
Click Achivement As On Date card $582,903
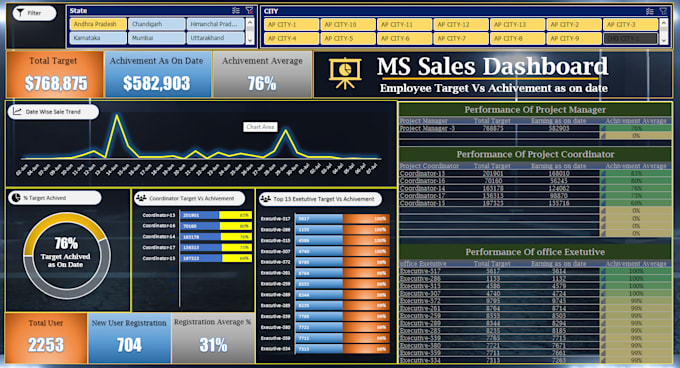tap(158, 74)
